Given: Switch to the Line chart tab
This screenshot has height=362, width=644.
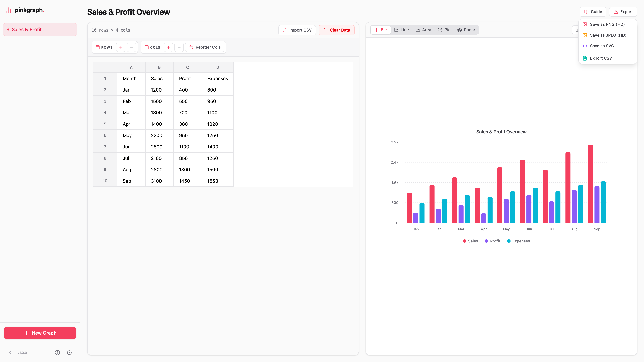Looking at the screenshot, I should pyautogui.click(x=401, y=30).
